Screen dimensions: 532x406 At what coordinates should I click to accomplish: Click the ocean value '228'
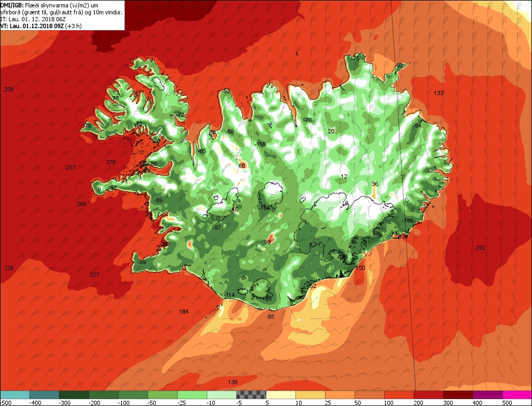tap(9, 268)
